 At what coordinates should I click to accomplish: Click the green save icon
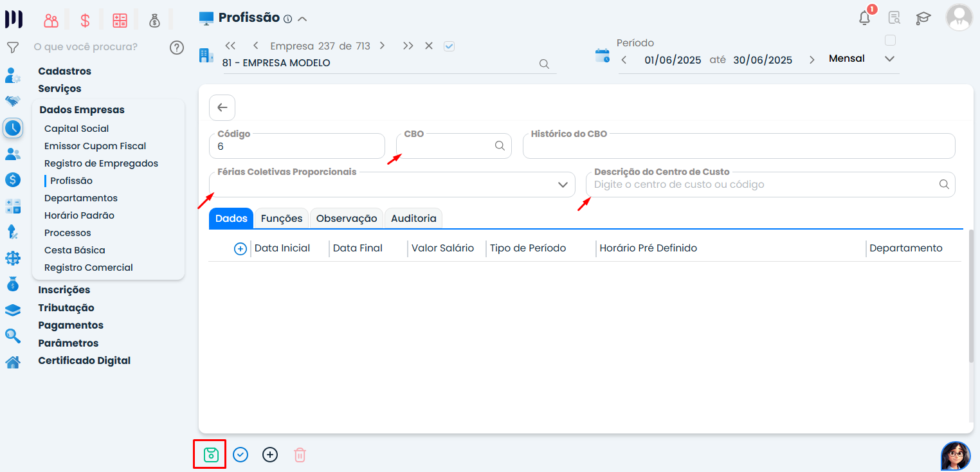click(x=210, y=455)
